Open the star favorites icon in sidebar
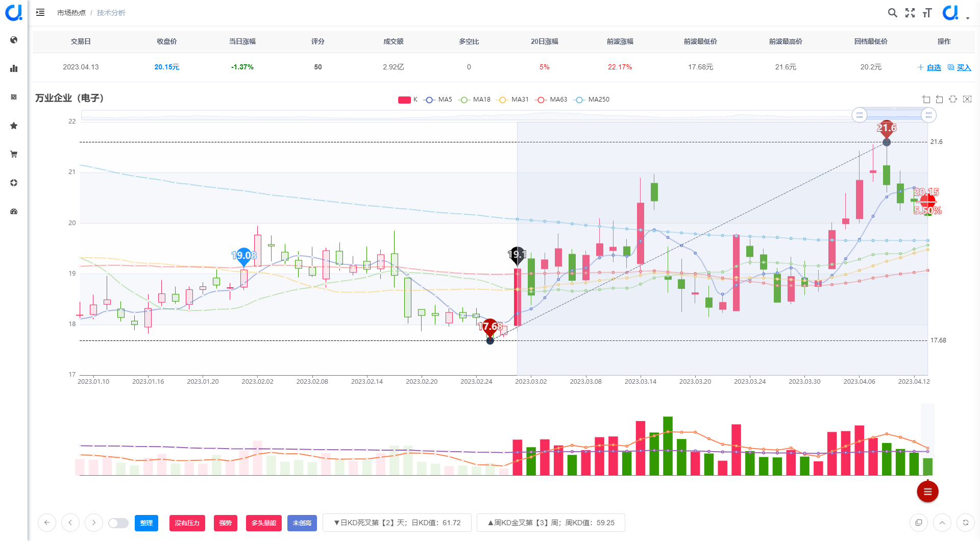 coord(14,126)
